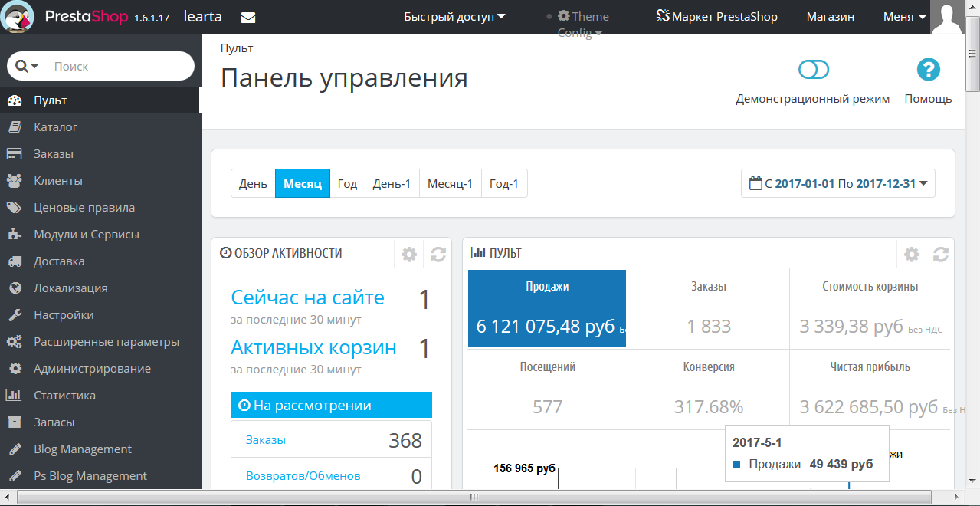Toggle Демонстрационный режим switch

pos(813,70)
